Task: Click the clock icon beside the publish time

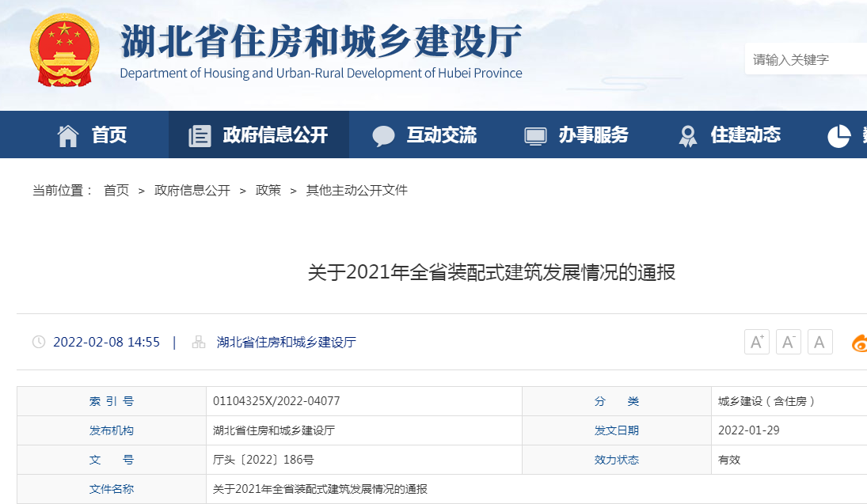Action: click(39, 342)
